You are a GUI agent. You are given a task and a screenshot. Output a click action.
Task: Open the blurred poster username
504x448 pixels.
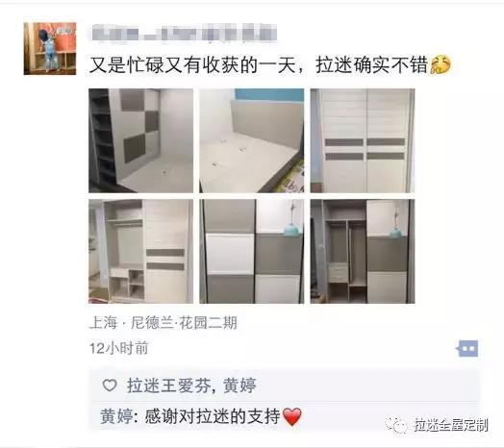coord(185,34)
